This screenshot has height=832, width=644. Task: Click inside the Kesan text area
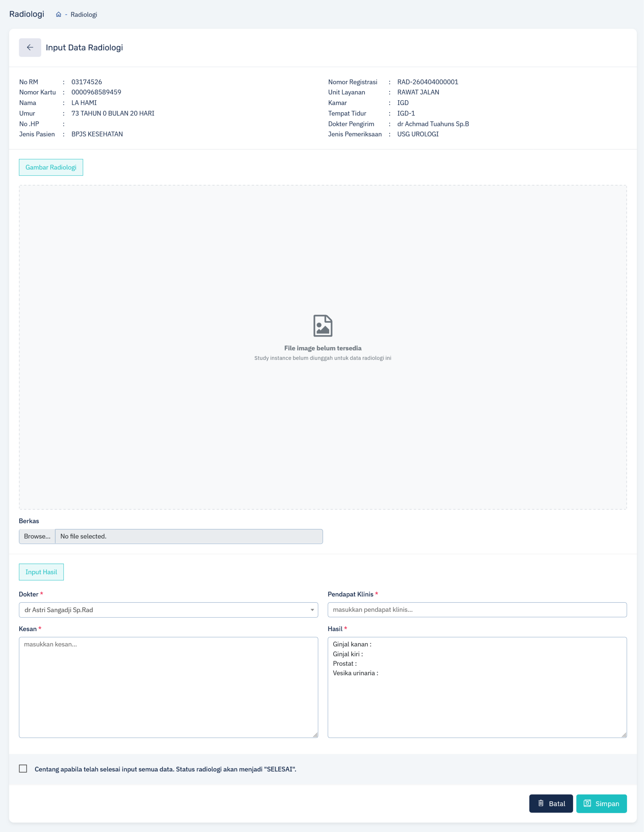coord(168,687)
